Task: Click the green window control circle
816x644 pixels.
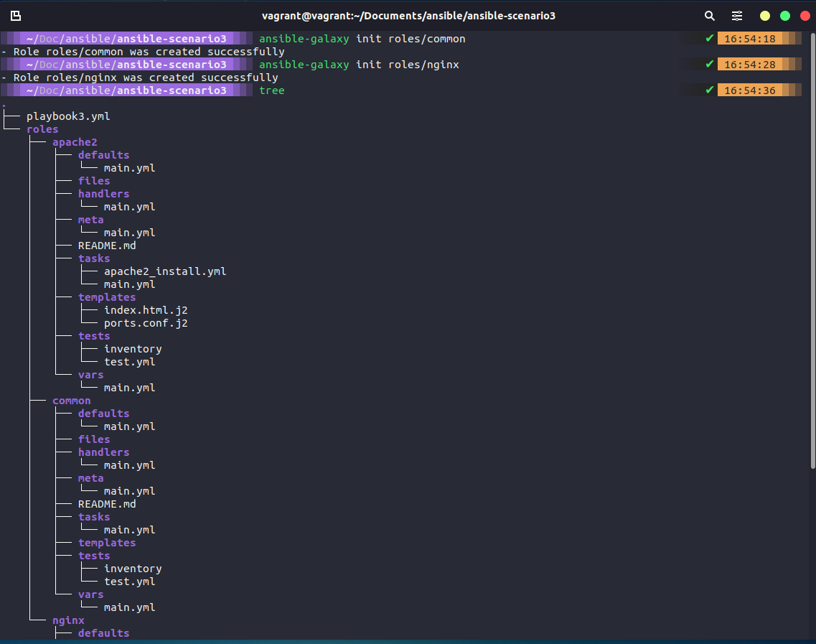Action: (784, 15)
